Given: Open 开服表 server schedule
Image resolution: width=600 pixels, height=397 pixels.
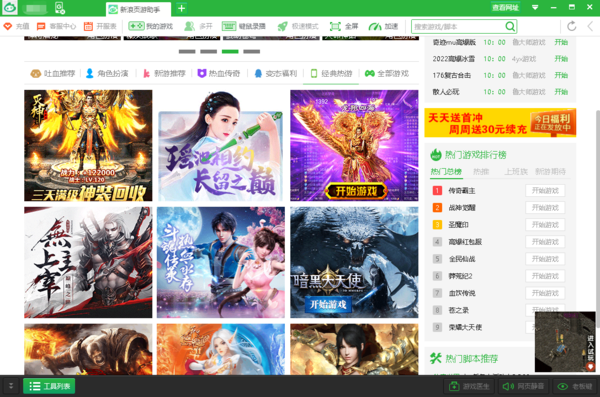Looking at the screenshot, I should 100,26.
